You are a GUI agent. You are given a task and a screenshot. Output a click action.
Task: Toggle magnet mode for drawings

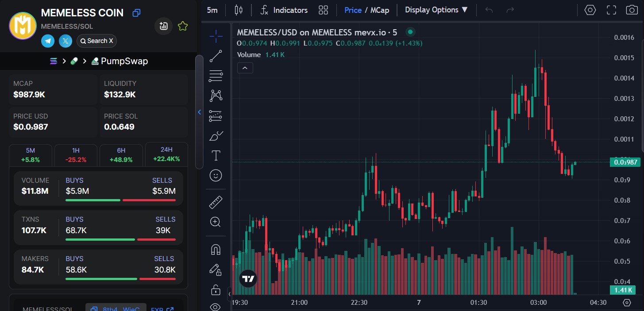tap(216, 250)
